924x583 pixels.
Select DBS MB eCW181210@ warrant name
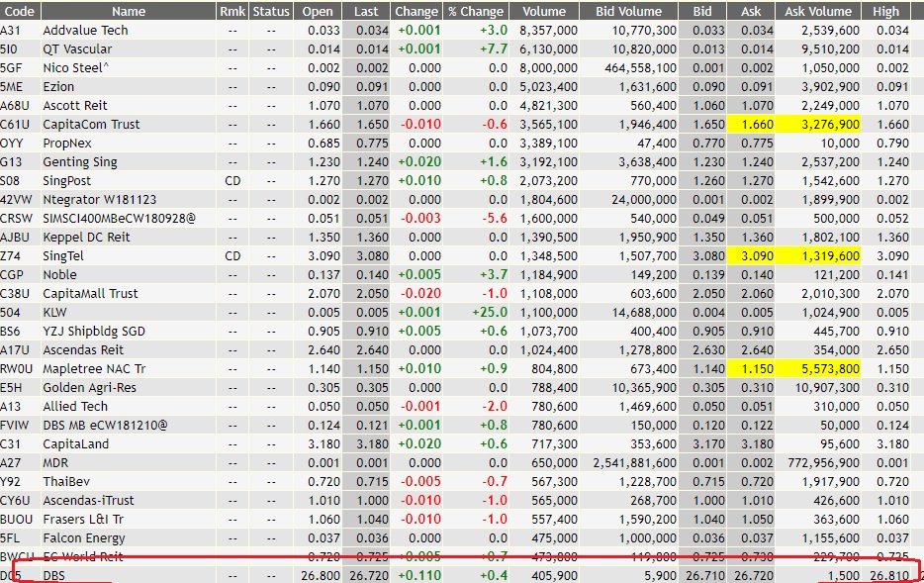105,425
